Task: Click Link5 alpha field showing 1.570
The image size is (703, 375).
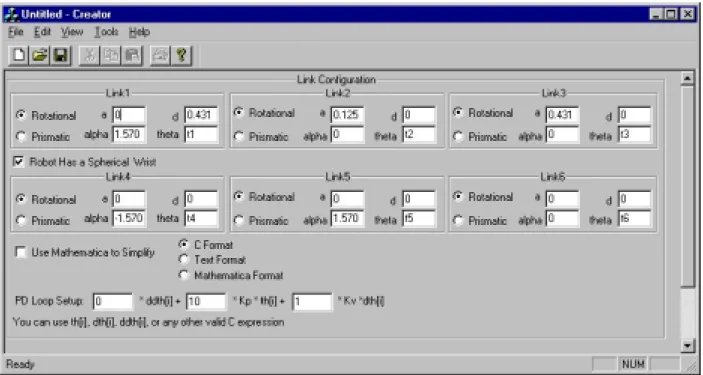Action: coord(347,218)
